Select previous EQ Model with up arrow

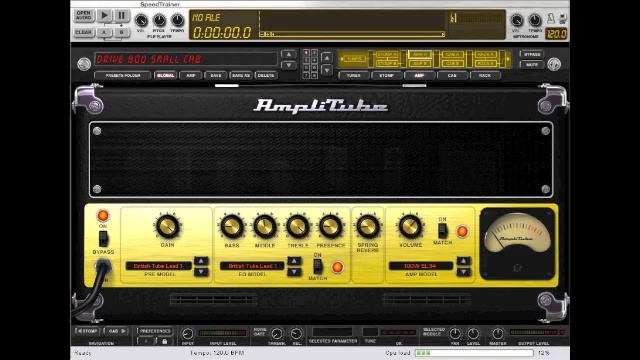tap(294, 261)
